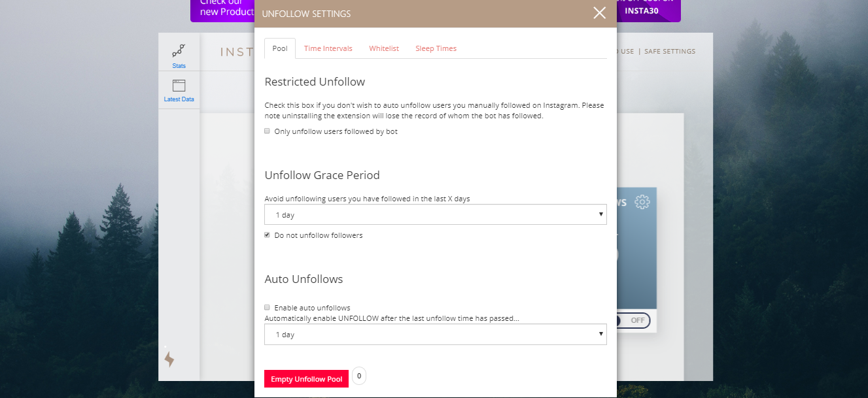Click the unfollow pool counter badge
The width and height of the screenshot is (868, 398).
point(358,376)
